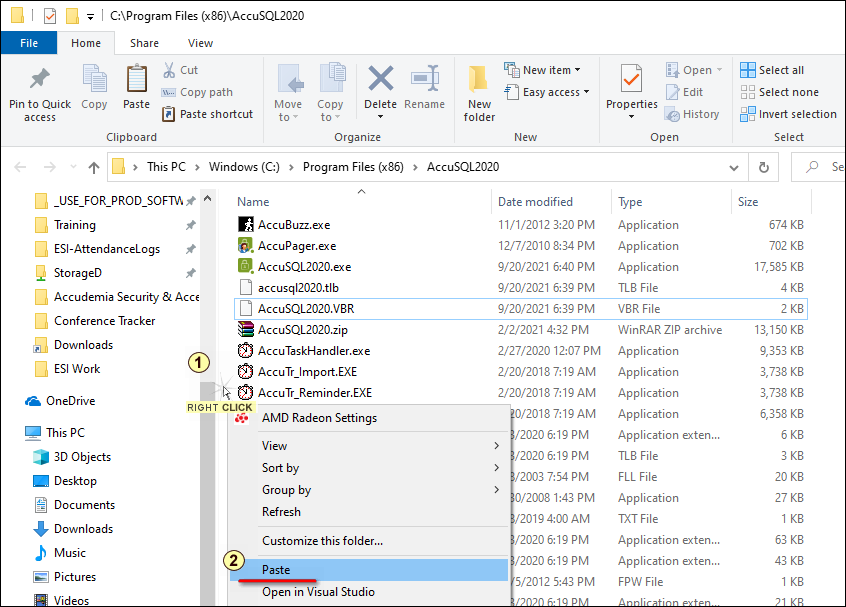Viewport: 846px width, 607px height.
Task: Click This PC breadcrumb in address bar
Action: coord(166,167)
